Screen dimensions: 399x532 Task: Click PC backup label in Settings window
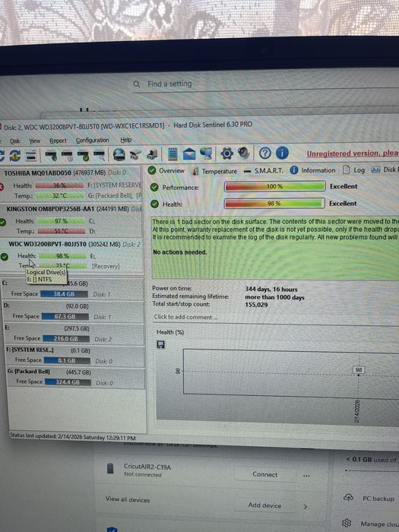tap(378, 499)
